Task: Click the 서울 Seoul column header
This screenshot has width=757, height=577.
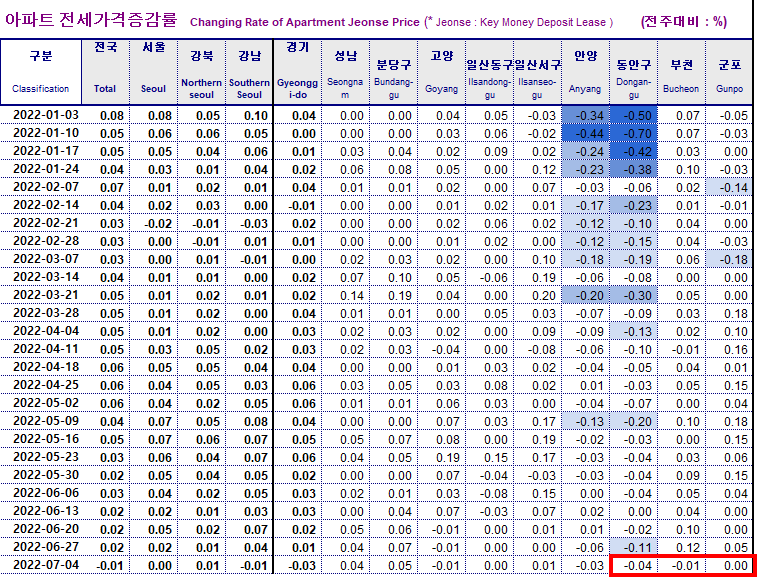Action: point(153,72)
